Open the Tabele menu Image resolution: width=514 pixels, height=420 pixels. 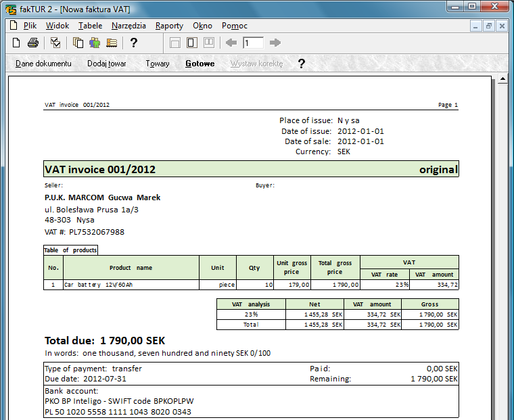(90, 26)
